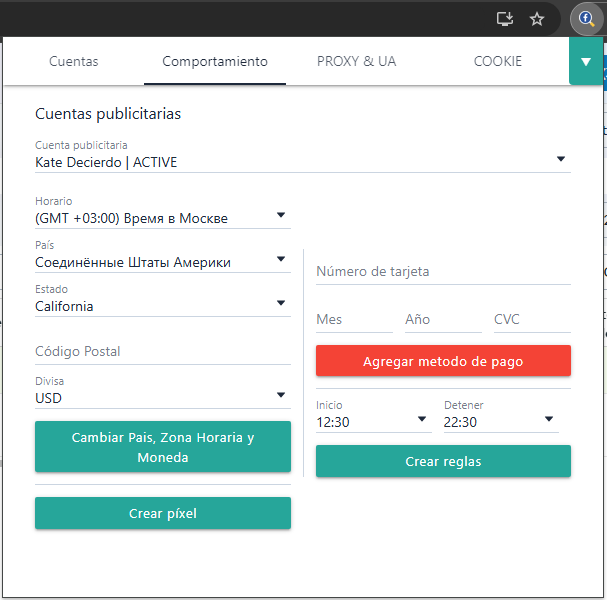Screen dimensions: 607x600
Task: Click the Crear reglas button
Action: pyautogui.click(x=443, y=461)
